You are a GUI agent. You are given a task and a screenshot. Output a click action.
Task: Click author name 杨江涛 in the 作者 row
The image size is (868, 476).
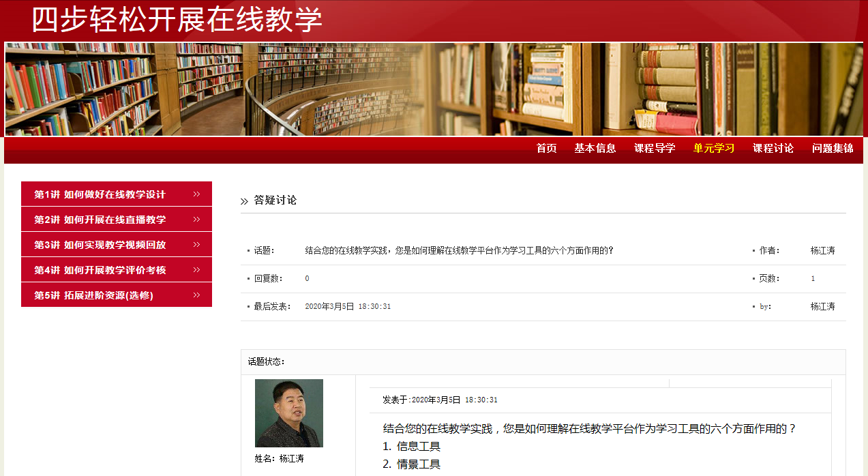coord(822,250)
